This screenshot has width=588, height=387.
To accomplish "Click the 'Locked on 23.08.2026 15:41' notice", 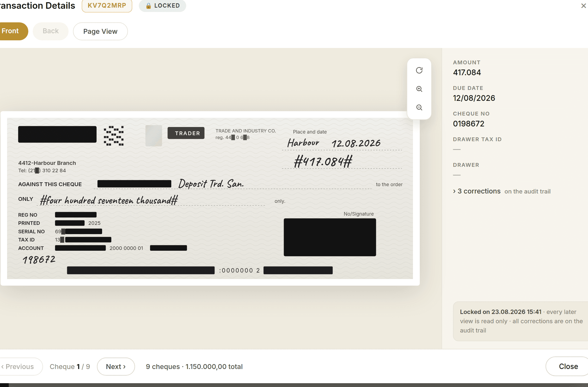I will tap(520, 321).
